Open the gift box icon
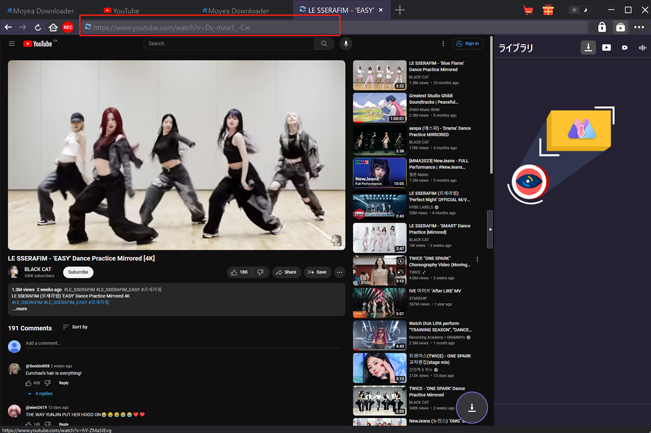Image resolution: width=651 pixels, height=433 pixels. tap(548, 10)
